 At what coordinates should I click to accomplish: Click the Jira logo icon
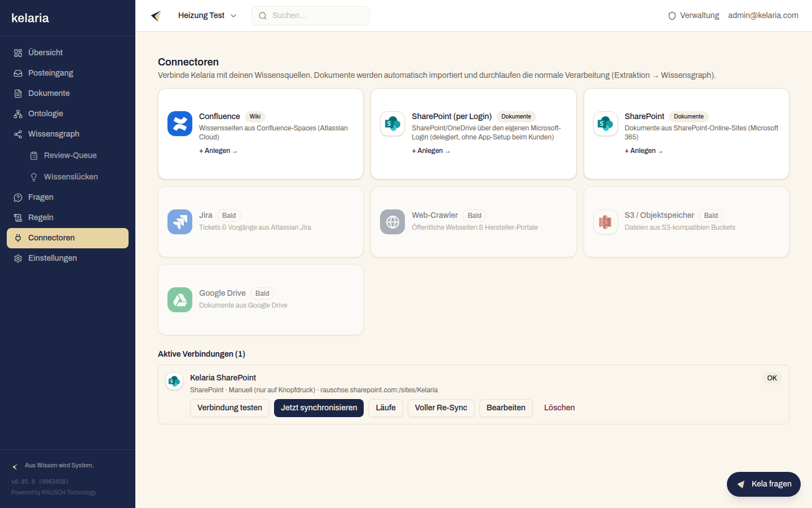pos(180,222)
